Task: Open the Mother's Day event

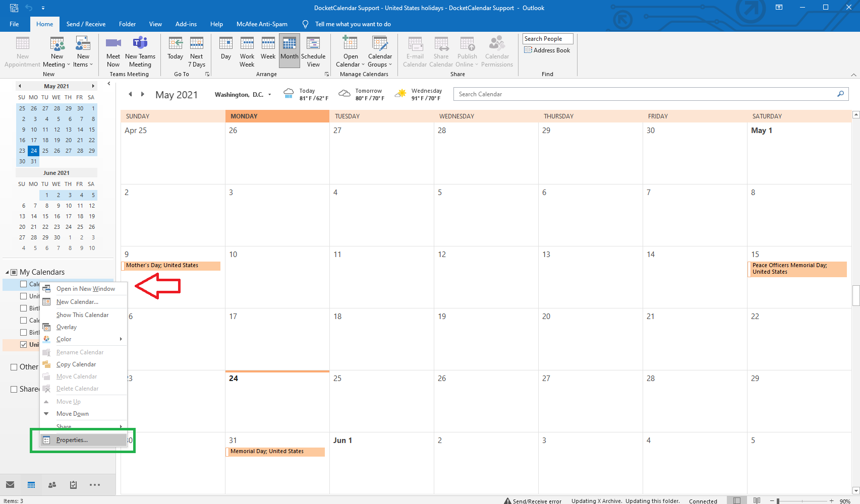Action: click(171, 266)
